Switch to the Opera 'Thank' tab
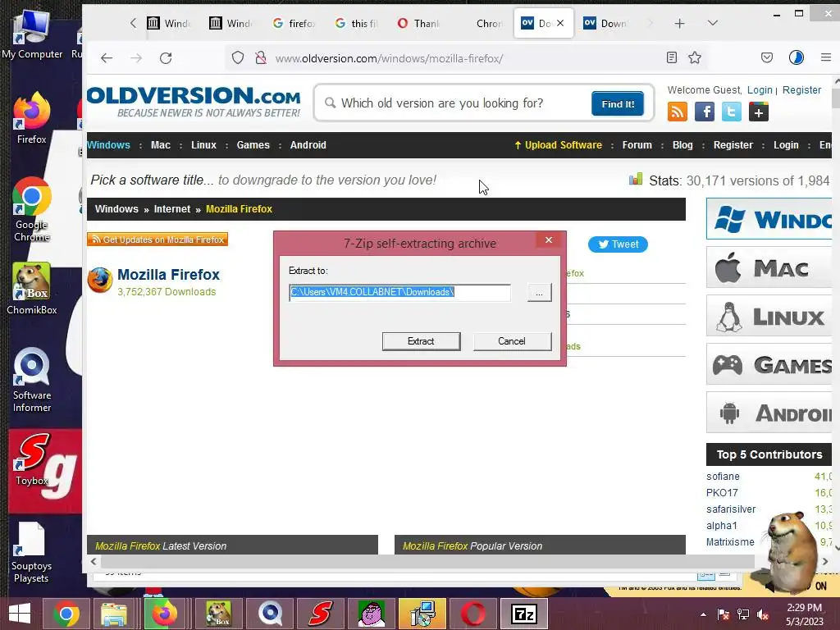The height and width of the screenshot is (630, 840). [x=419, y=24]
